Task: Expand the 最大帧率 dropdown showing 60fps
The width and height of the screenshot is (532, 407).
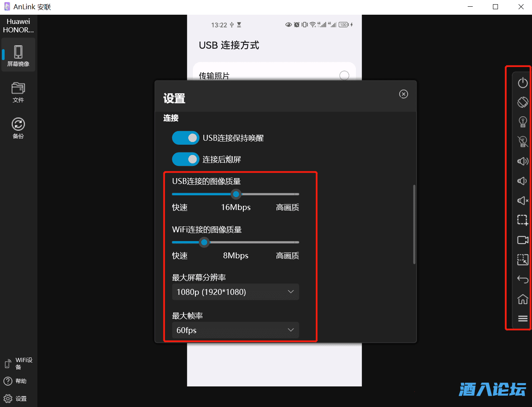Action: point(235,330)
